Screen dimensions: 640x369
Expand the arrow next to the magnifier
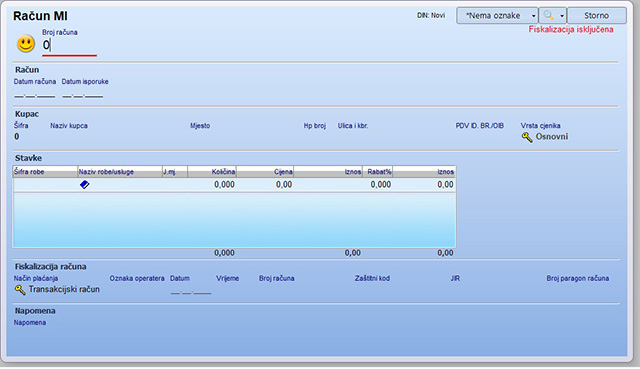pos(562,16)
